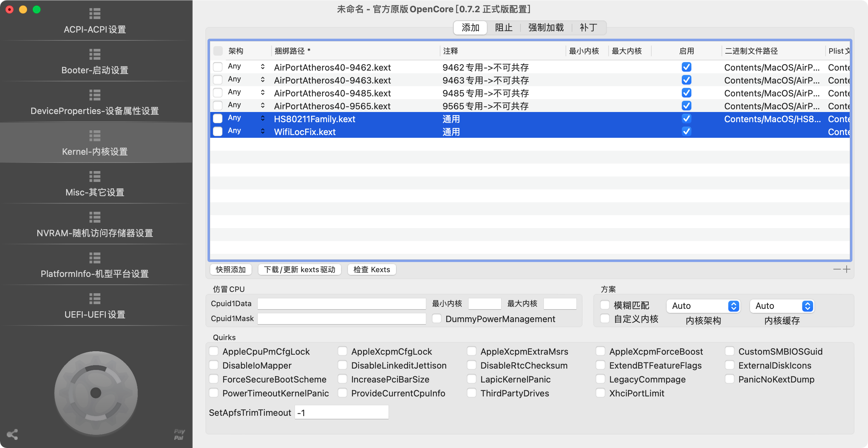Enable the AppleCpuPmCfgLock quirk
This screenshot has height=448, width=868.
coord(214,351)
